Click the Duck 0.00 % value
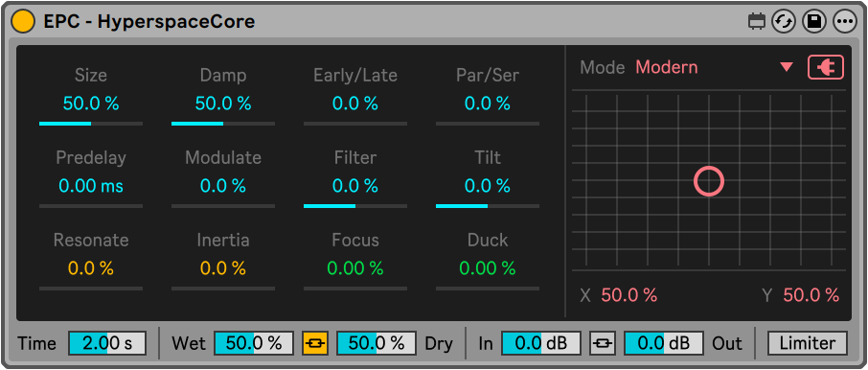The width and height of the screenshot is (868, 370). click(x=488, y=268)
